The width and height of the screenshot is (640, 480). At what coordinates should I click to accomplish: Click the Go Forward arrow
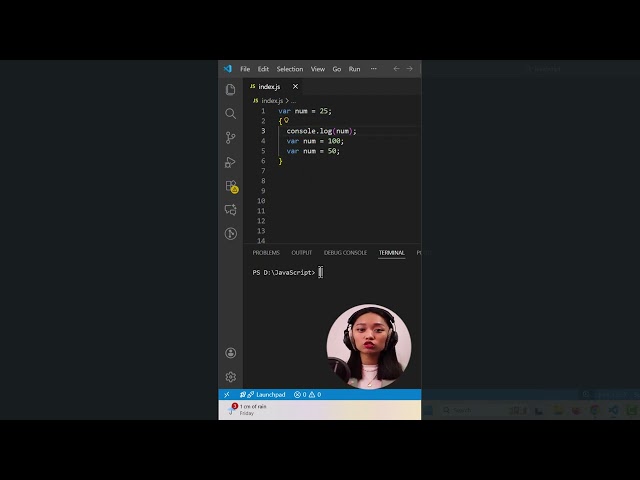point(409,69)
